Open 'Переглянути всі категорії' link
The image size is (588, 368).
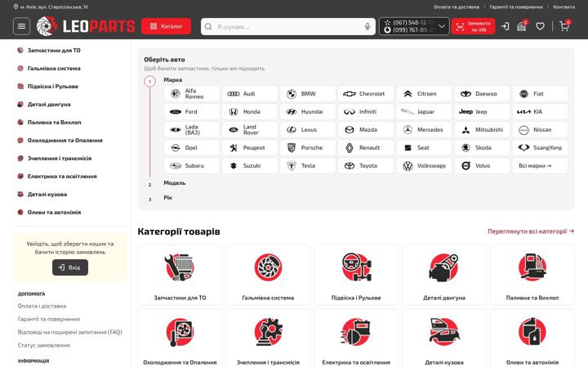click(531, 231)
